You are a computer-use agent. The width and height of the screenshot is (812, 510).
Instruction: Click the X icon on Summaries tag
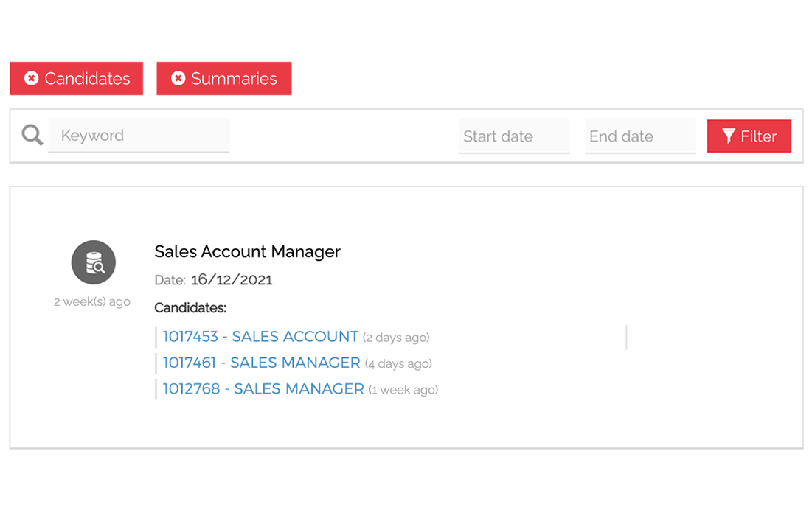[x=178, y=79]
